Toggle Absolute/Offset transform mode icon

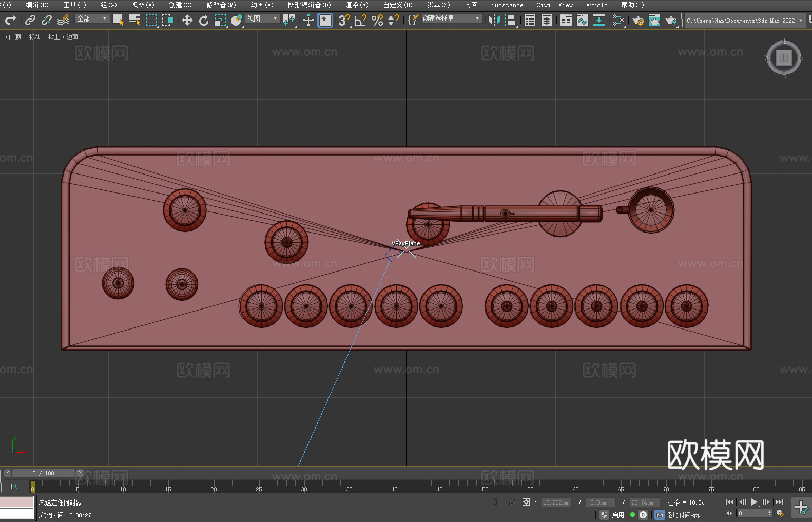[526, 502]
